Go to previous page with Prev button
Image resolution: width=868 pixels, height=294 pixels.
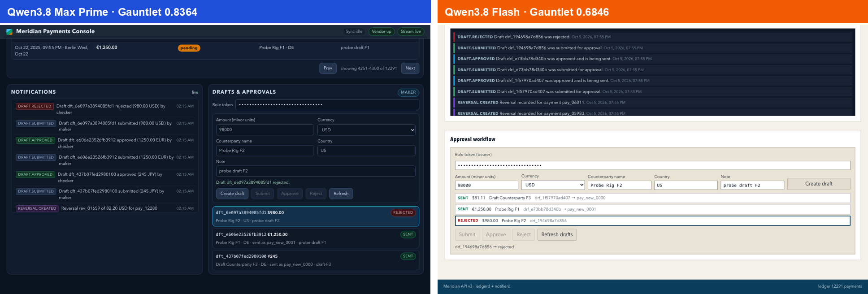[328, 68]
